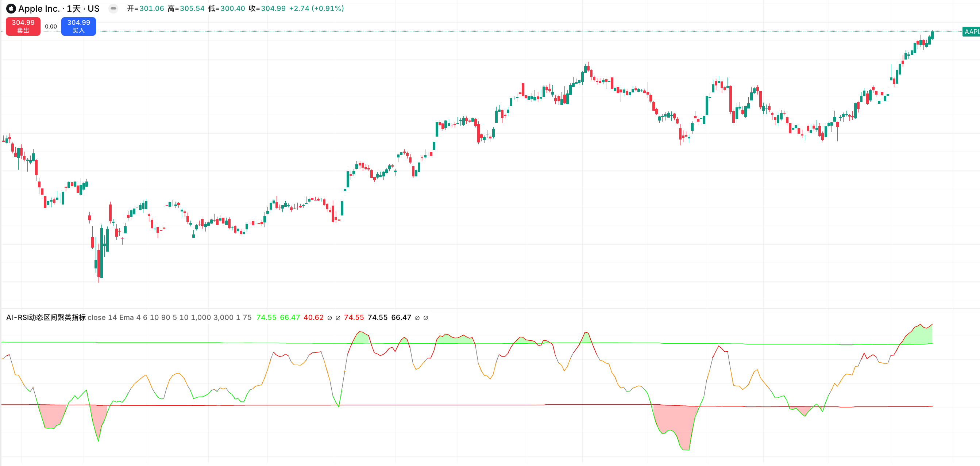This screenshot has height=466, width=980.
Task: Click the red 304.99 卖出 sell button
Action: pyautogui.click(x=23, y=26)
